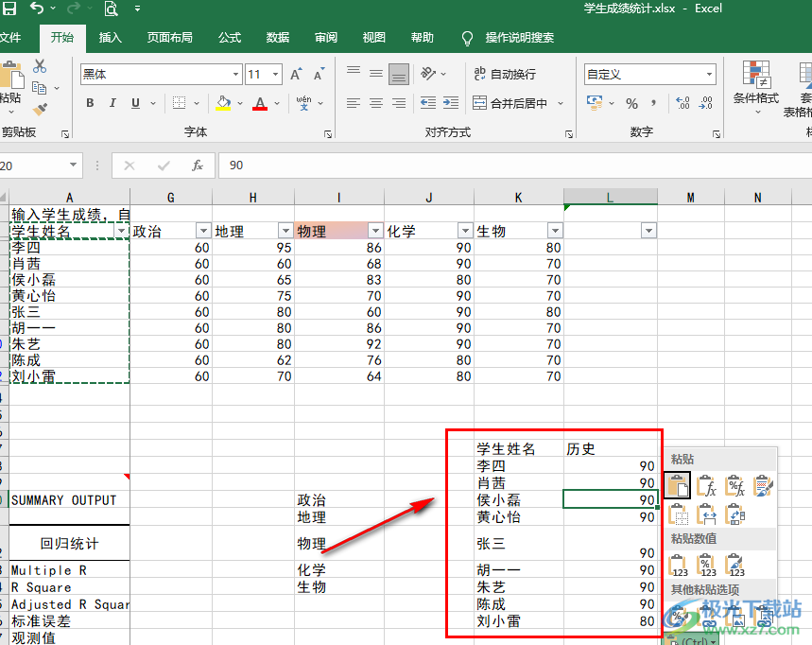Click the Save icon in quick access toolbar

coord(9,8)
